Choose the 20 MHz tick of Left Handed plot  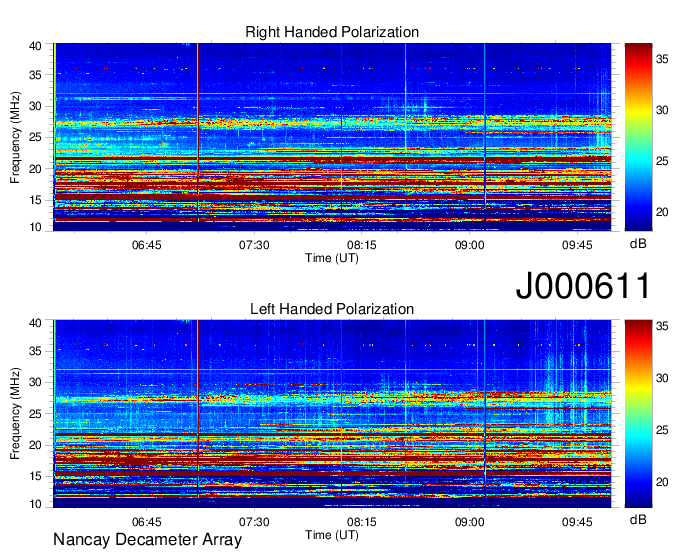click(35, 445)
